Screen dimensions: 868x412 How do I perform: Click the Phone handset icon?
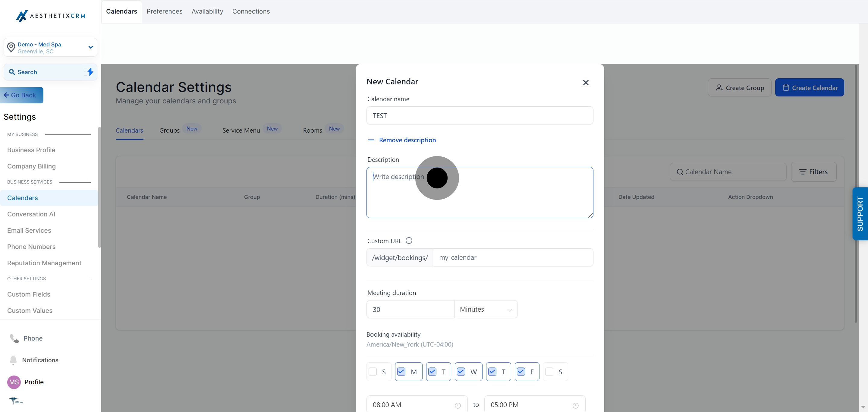tap(14, 338)
